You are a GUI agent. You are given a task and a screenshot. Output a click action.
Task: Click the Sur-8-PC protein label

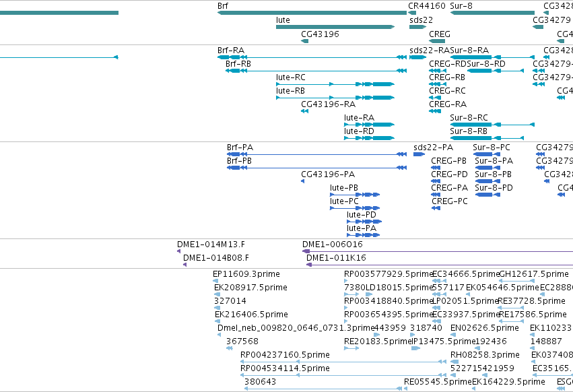(x=492, y=148)
